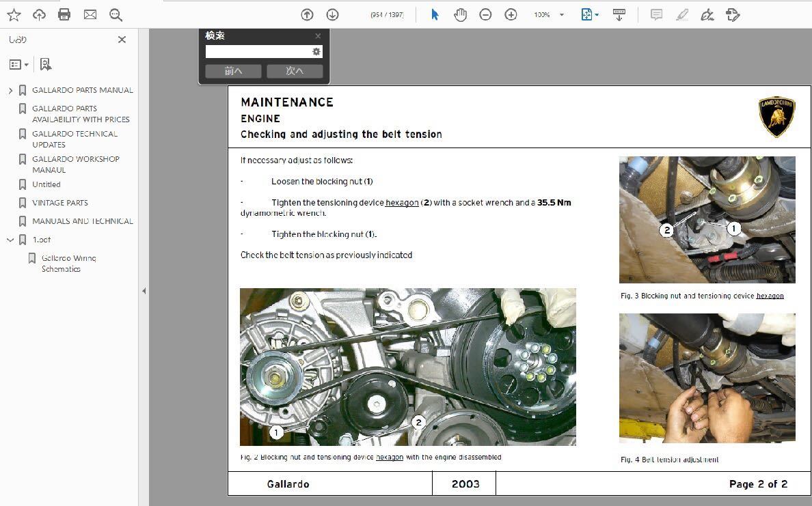Click the Fig. 3 blocking nut photo
Image resolution: width=812 pixels, height=506 pixels.
(707, 220)
